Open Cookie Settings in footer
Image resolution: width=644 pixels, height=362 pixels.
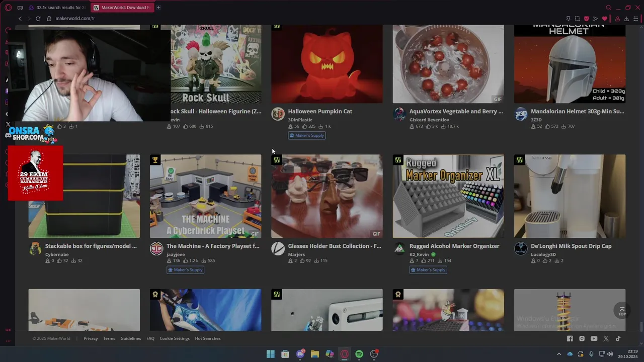click(175, 338)
